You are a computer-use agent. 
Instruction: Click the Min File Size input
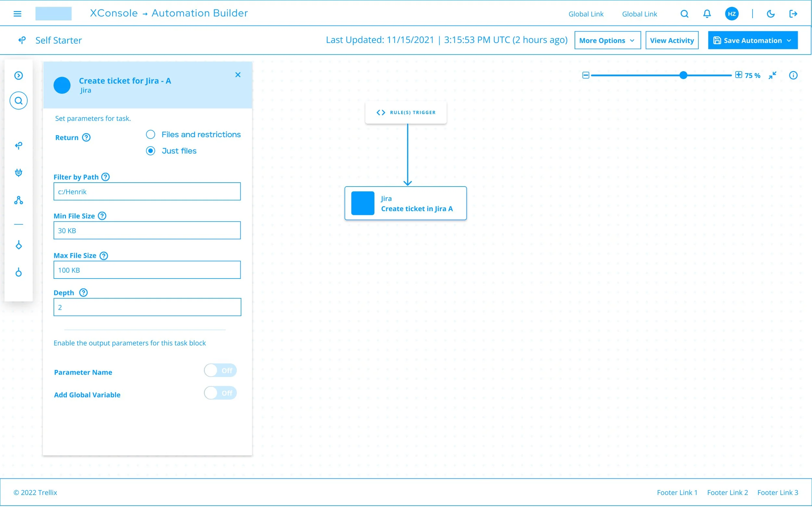click(x=147, y=230)
